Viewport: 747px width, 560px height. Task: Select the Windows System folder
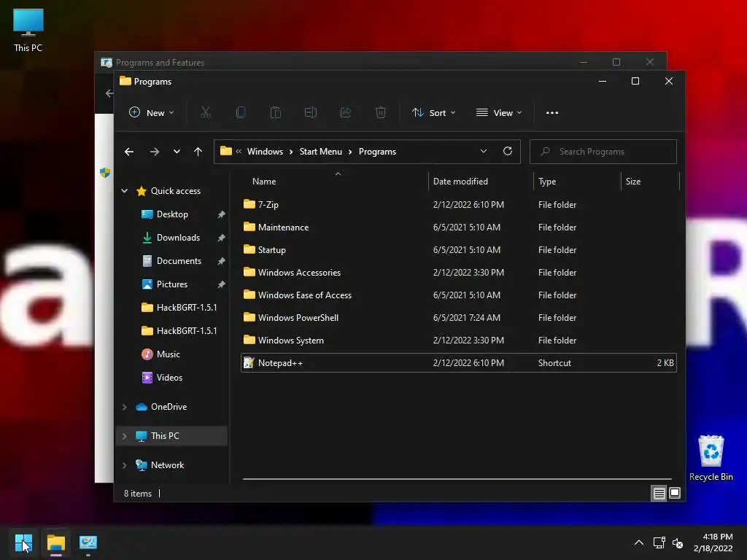459,341
